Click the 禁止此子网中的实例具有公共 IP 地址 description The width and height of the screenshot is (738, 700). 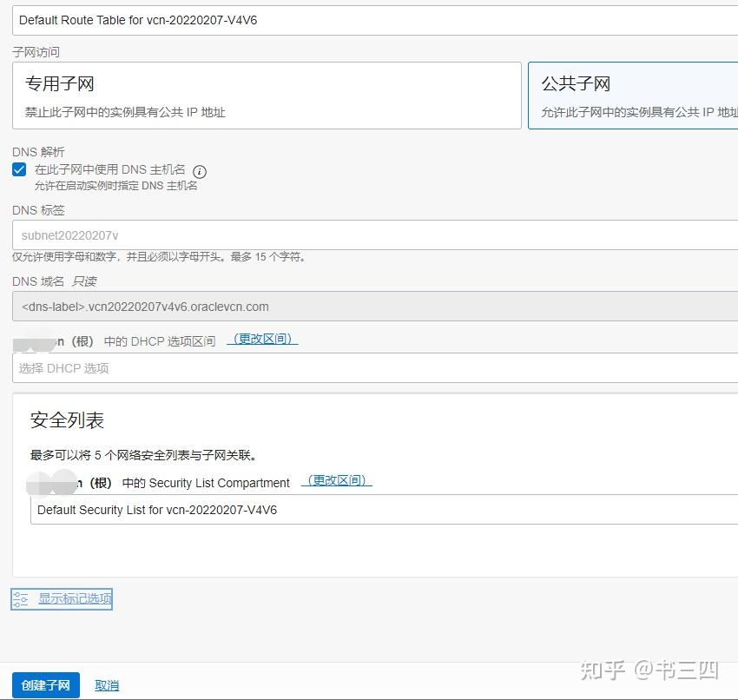pos(125,112)
